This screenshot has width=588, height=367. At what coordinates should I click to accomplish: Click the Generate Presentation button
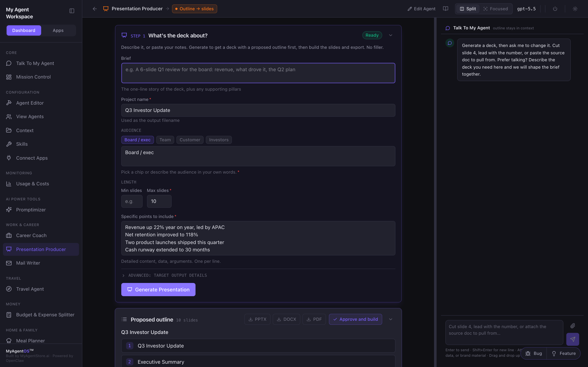(x=158, y=290)
